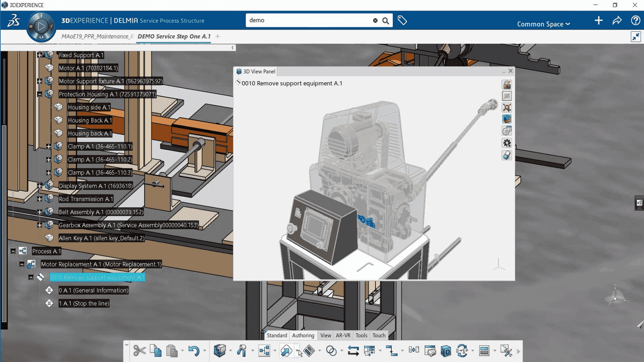Select 0010 Remove support equipment A.1 step
Screen dimensions: 644x362
click(97, 277)
